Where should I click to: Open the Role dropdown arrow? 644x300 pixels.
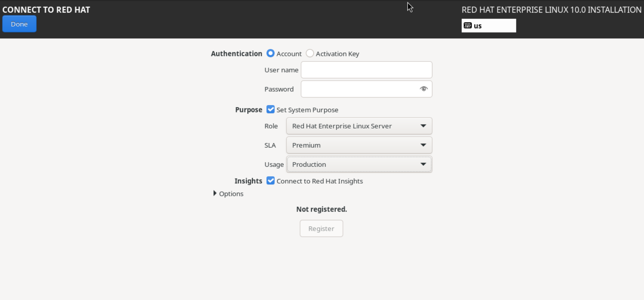point(423,126)
